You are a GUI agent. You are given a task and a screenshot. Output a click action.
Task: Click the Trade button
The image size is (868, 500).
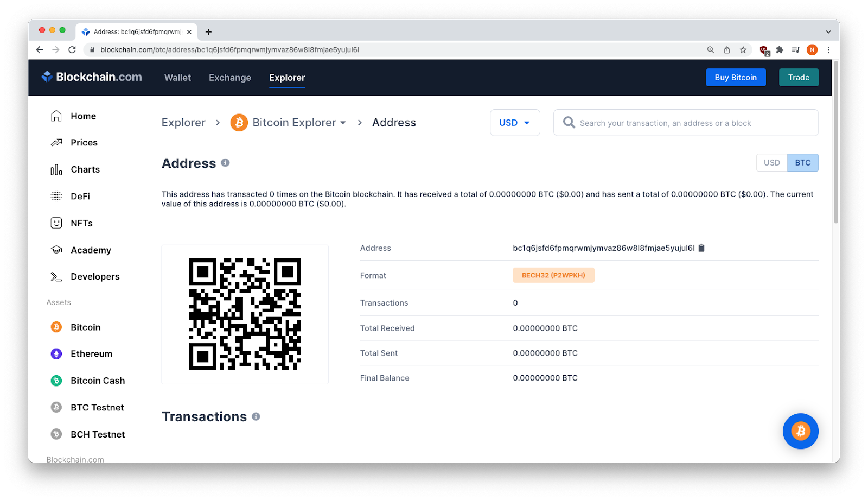click(799, 77)
